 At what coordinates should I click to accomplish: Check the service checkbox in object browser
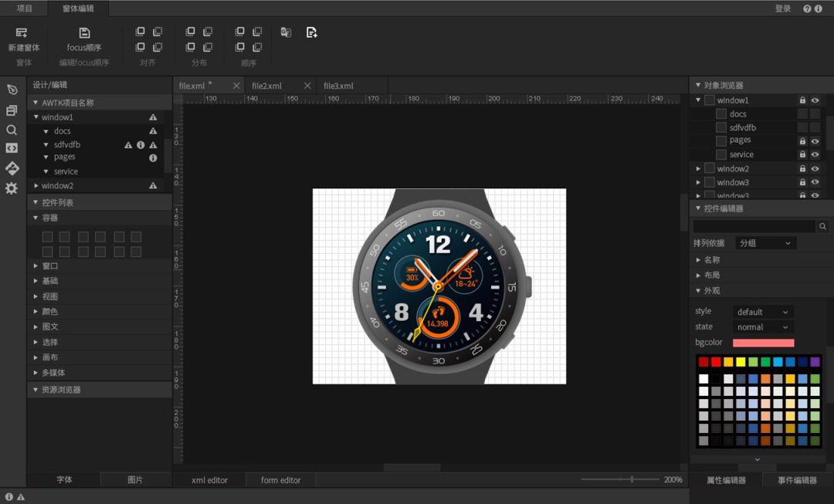(721, 154)
